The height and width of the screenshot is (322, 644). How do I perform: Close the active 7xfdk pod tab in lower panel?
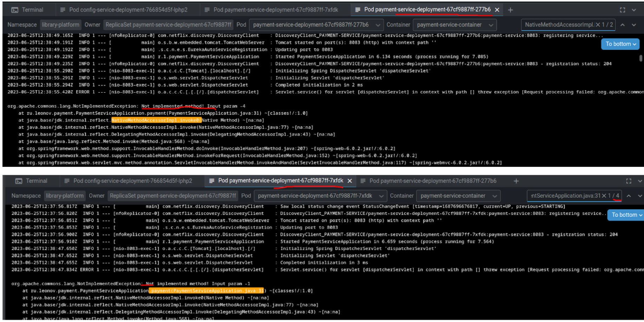click(x=350, y=181)
